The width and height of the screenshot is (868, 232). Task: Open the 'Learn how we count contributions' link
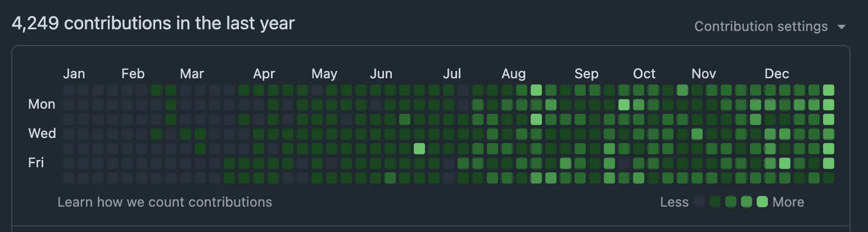(x=165, y=202)
